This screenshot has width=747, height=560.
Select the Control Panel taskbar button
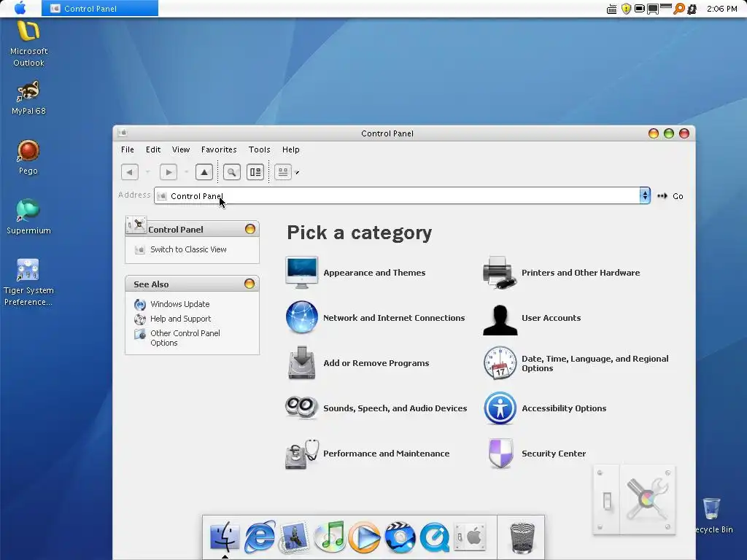tap(99, 8)
